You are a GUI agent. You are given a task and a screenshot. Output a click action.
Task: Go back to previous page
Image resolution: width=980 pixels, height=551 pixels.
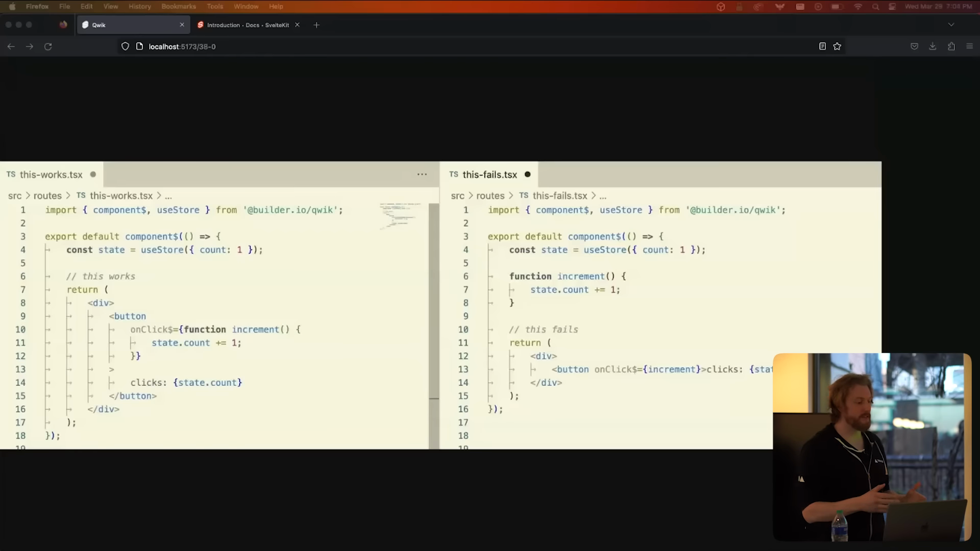pyautogui.click(x=11, y=46)
